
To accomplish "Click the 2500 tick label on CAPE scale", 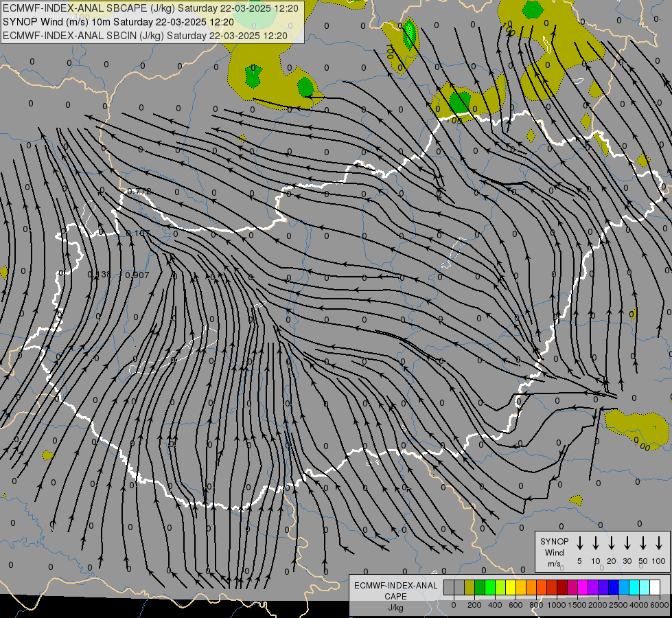I will coord(618,605).
